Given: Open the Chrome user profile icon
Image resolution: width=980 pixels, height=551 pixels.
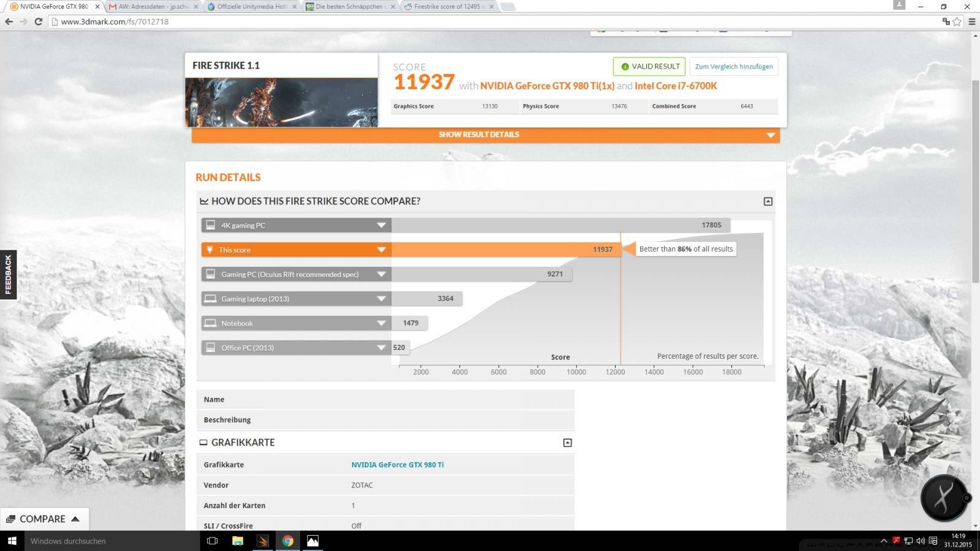Looking at the screenshot, I should point(899,5).
